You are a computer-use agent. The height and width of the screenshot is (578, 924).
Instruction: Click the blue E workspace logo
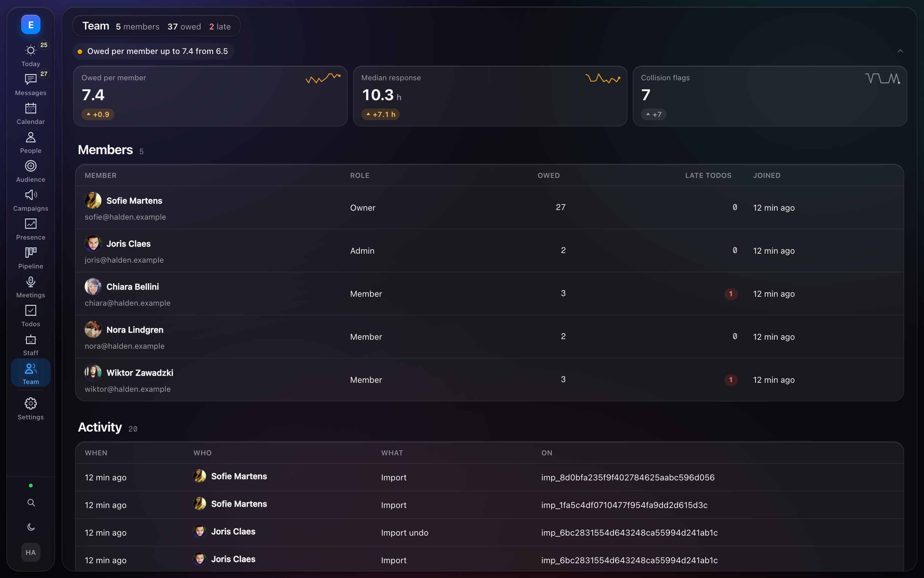[30, 25]
